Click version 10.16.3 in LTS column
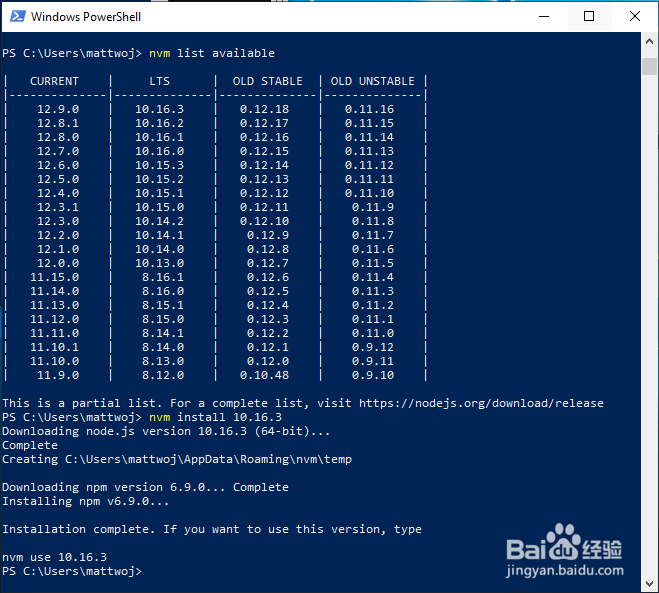Viewport: 659px width, 593px height. [x=159, y=109]
